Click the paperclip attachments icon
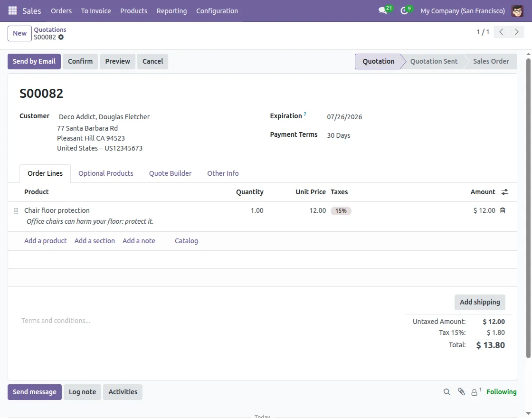Image resolution: width=532 pixels, height=418 pixels. pos(461,392)
